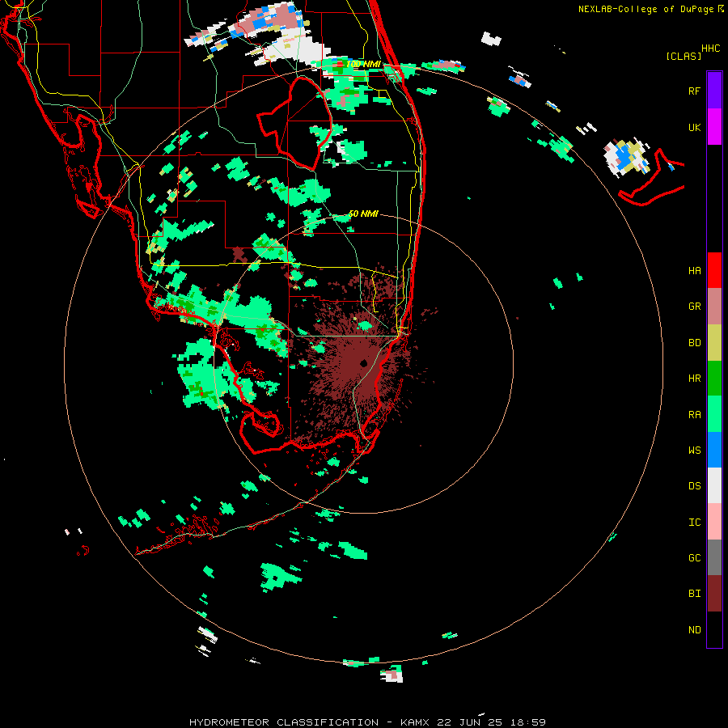The image size is (728, 728).
Task: Click the UK legend label
Action: (x=694, y=128)
